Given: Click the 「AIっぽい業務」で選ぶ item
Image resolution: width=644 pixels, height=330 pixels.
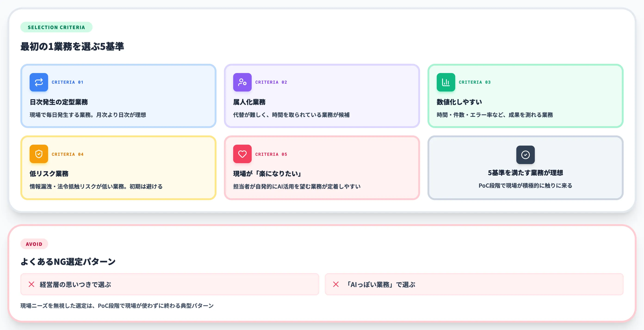Looking at the screenshot, I should pyautogui.click(x=474, y=284).
